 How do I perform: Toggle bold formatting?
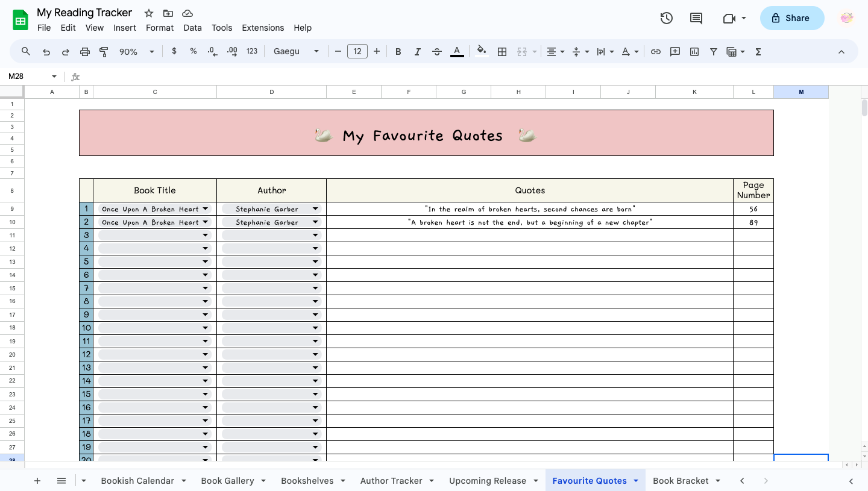coord(398,52)
